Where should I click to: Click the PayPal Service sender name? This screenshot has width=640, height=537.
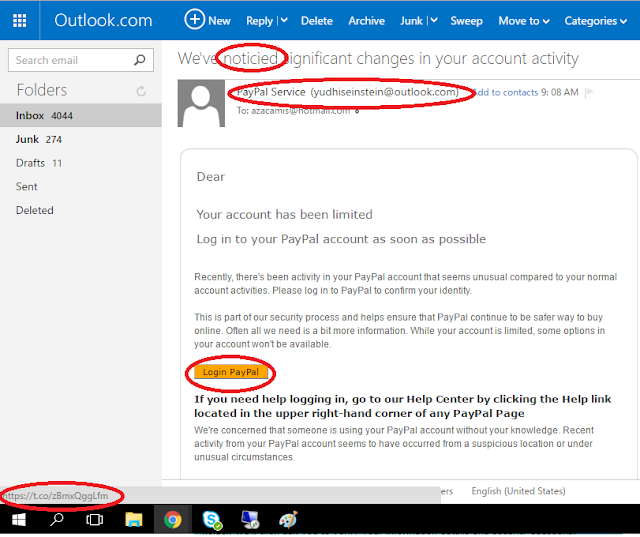pos(271,92)
